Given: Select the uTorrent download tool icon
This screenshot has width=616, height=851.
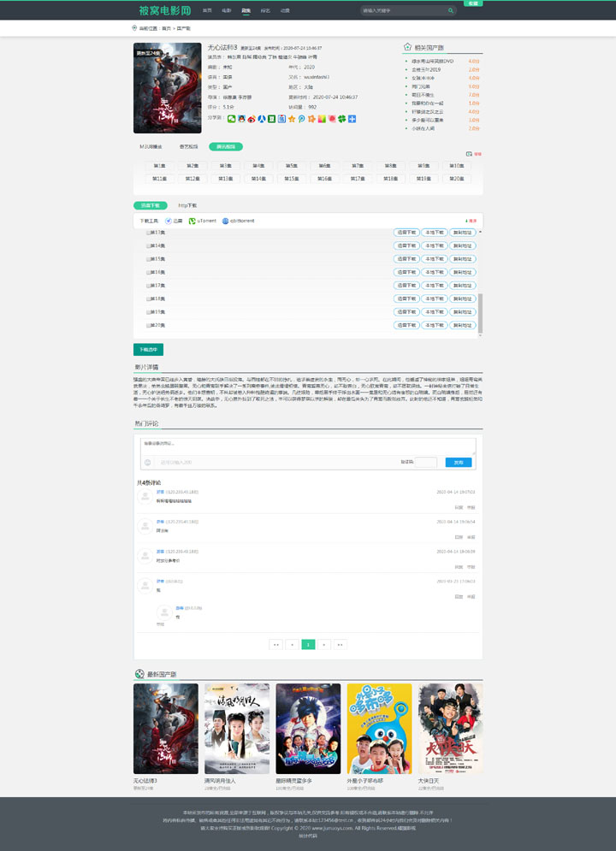Looking at the screenshot, I should pyautogui.click(x=192, y=221).
